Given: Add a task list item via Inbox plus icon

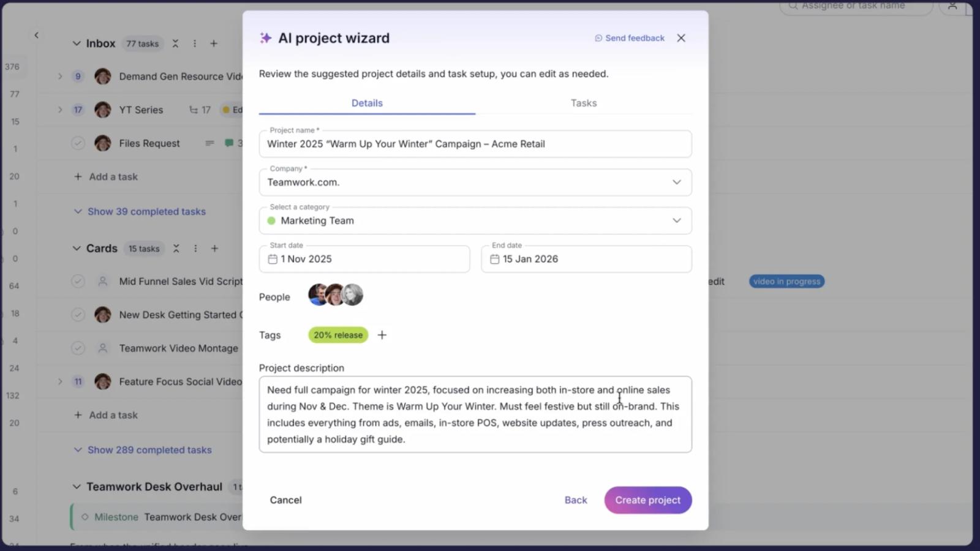Looking at the screenshot, I should click(214, 43).
